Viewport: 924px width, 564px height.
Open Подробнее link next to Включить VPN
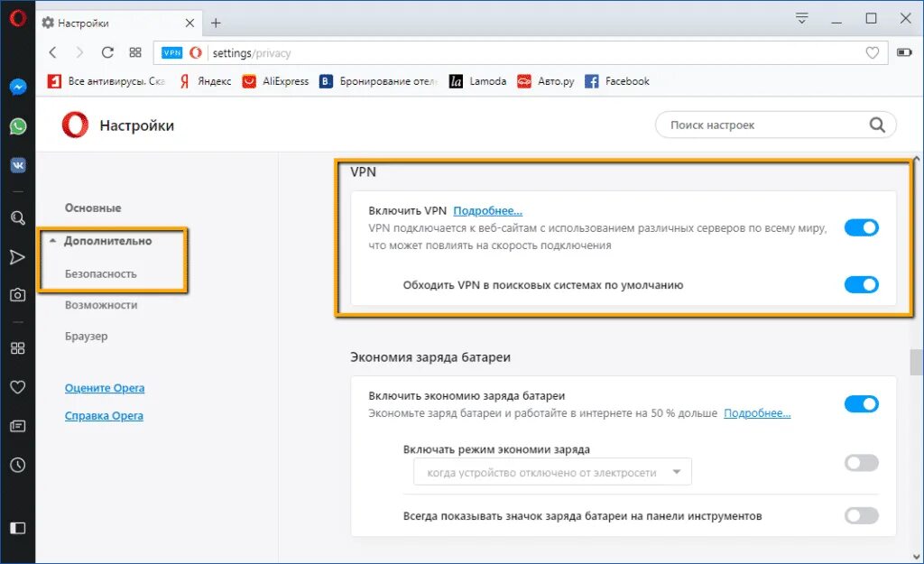(x=488, y=210)
